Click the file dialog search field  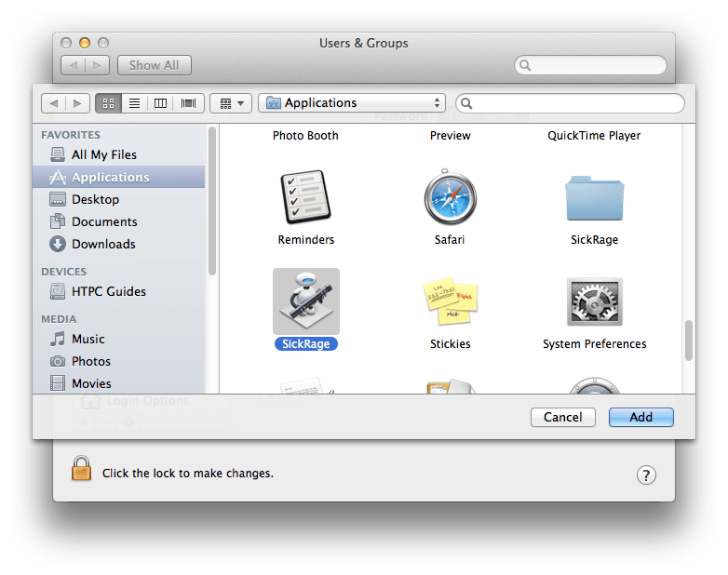pos(570,103)
